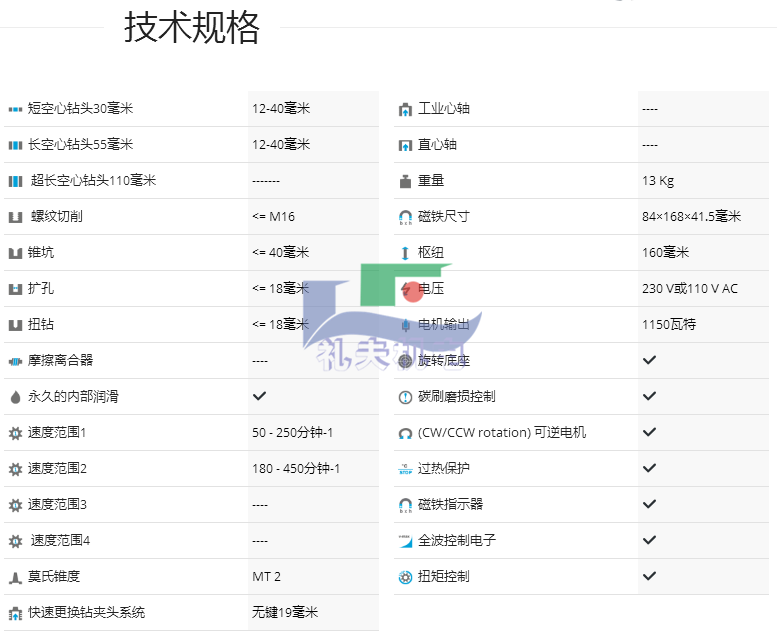Click the 技术规格 heading
783x633 pixels.
coord(192,28)
